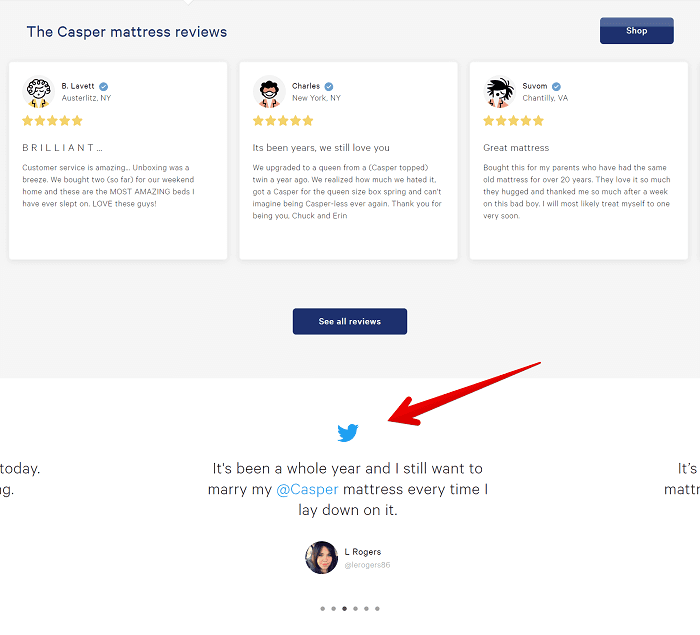
Task: Click verified badge beside Charles
Action: click(329, 87)
